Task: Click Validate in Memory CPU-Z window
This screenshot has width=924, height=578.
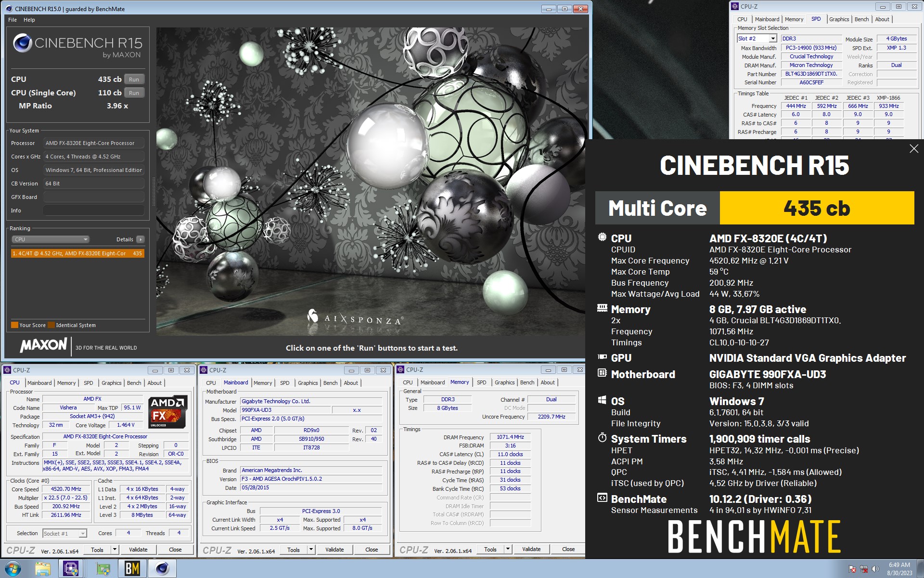Action: tap(531, 549)
